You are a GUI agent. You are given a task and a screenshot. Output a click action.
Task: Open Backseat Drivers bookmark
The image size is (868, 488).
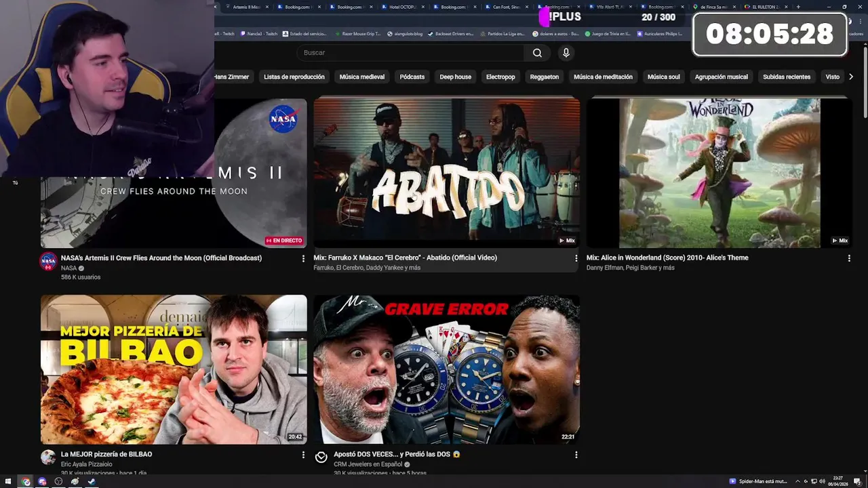pyautogui.click(x=450, y=33)
